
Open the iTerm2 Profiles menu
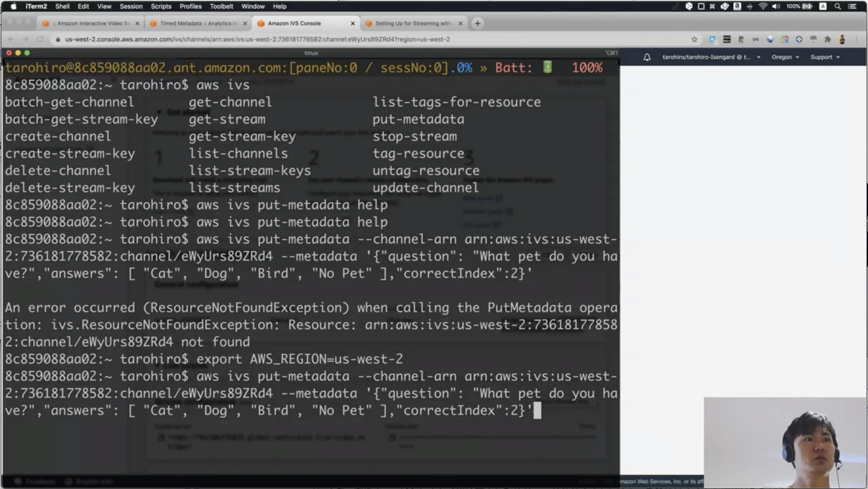tap(190, 6)
